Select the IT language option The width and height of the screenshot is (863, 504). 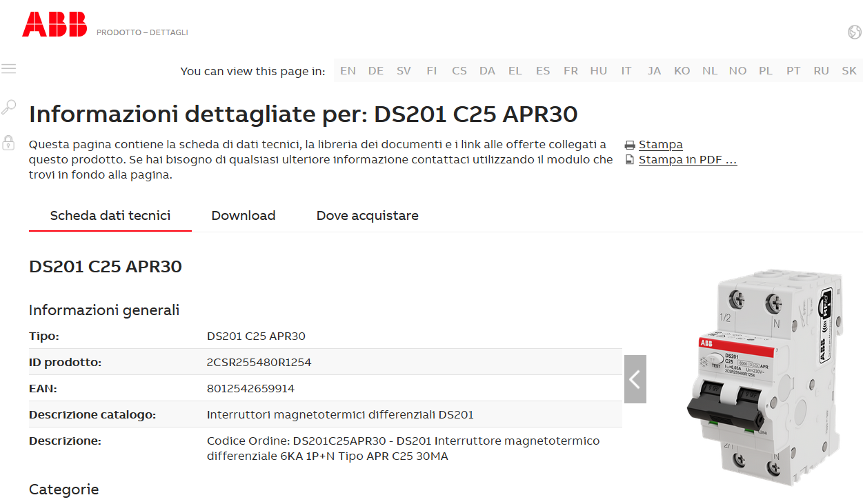click(626, 71)
